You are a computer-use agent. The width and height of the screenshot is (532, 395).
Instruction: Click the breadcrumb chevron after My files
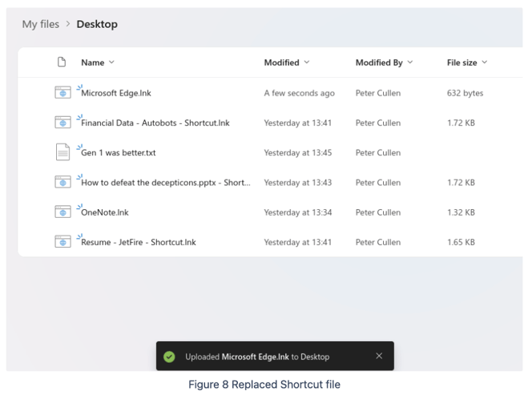[x=68, y=24]
